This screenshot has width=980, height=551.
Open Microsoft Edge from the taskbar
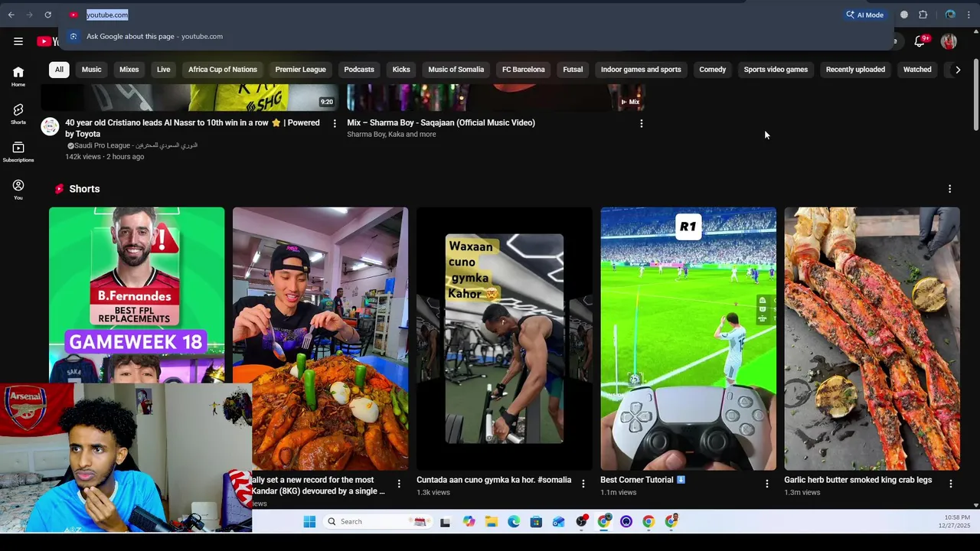(x=514, y=522)
